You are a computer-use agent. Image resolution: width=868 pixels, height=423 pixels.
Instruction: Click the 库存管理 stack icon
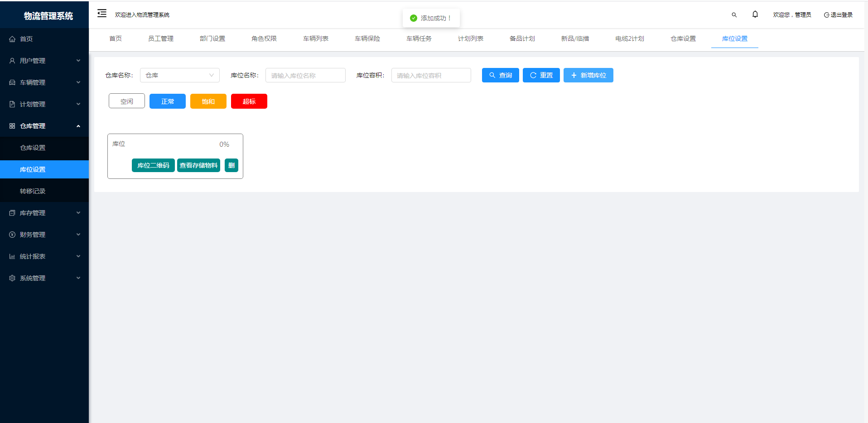[x=12, y=213]
